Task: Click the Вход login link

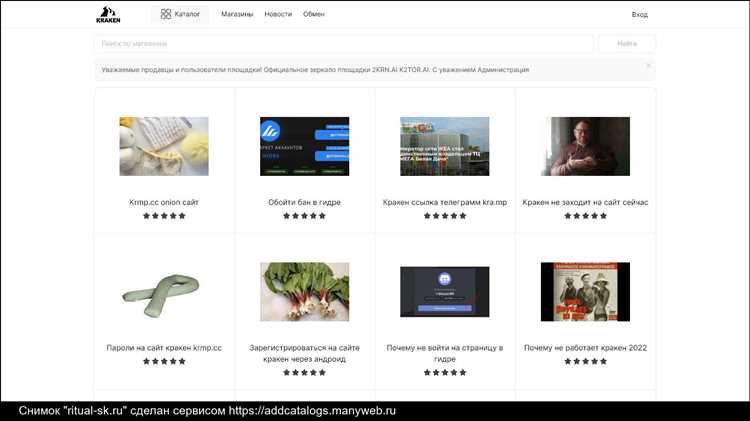Action: click(x=640, y=15)
